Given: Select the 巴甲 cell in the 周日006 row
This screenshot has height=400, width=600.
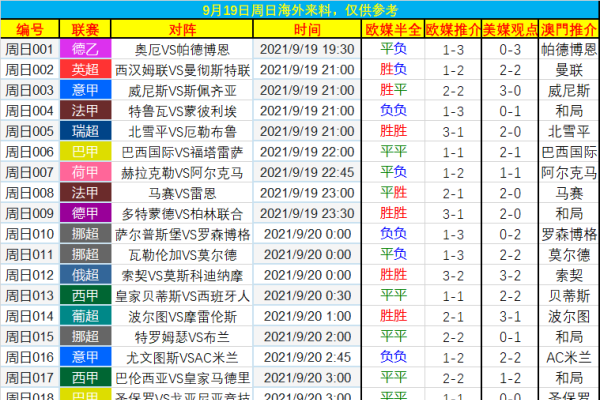Looking at the screenshot, I should click(85, 152).
